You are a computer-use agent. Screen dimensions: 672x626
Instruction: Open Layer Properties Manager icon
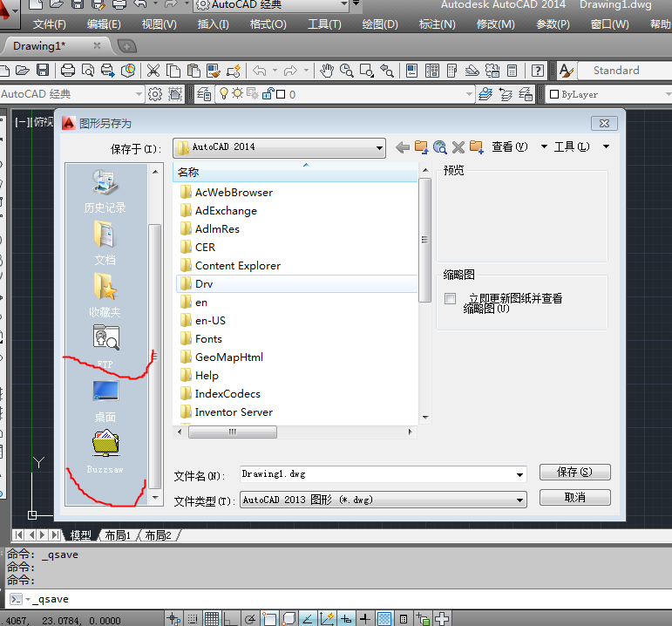204,94
